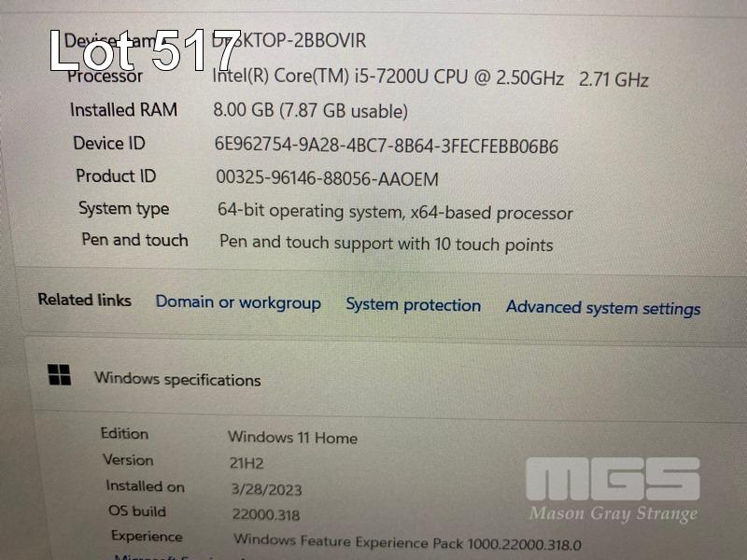Open the System protection link
747x560 pixels.
click(x=413, y=305)
